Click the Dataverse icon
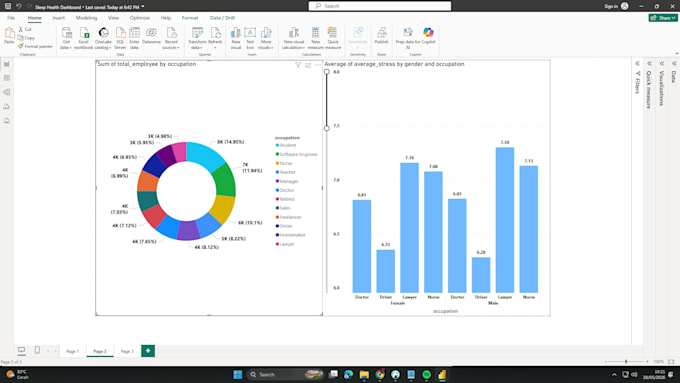 click(x=151, y=36)
